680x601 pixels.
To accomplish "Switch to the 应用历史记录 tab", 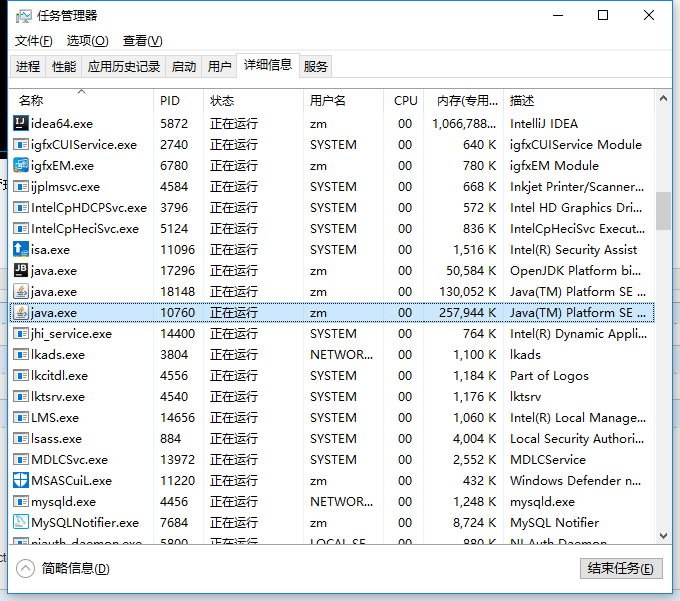I will click(124, 66).
